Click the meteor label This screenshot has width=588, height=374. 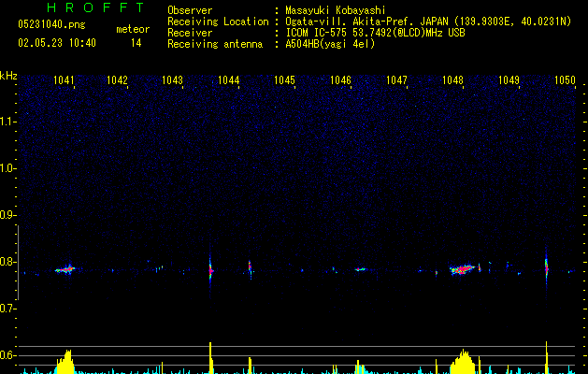tap(133, 29)
